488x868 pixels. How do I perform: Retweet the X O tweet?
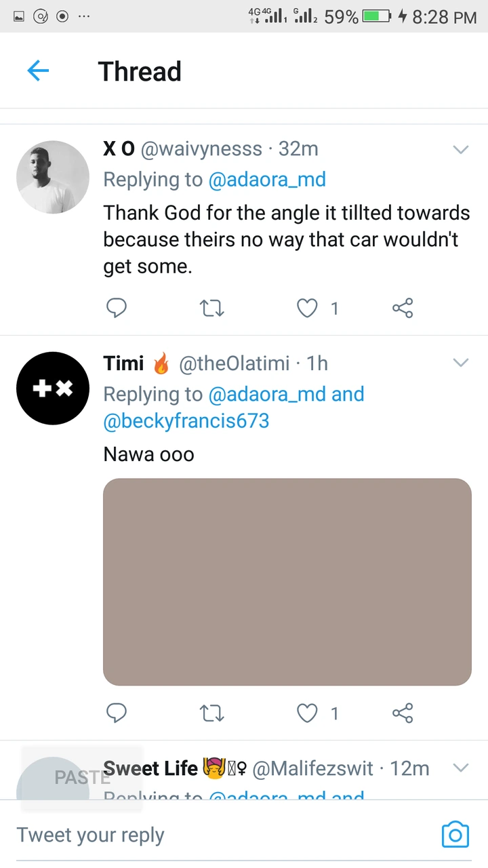213,309
